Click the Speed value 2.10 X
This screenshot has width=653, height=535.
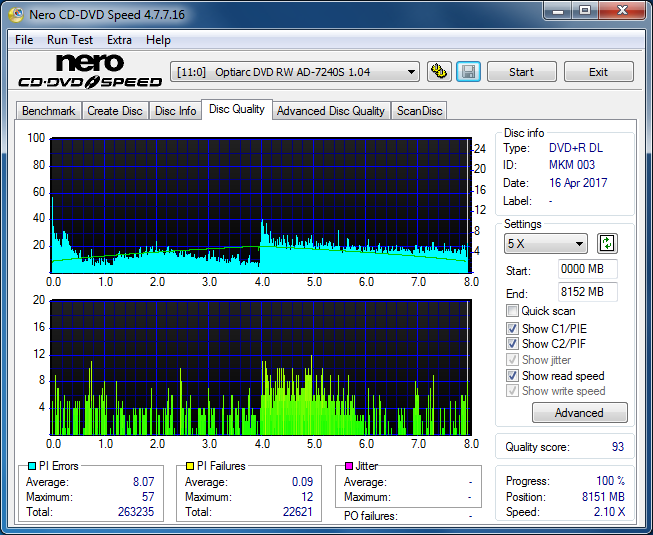tap(610, 512)
